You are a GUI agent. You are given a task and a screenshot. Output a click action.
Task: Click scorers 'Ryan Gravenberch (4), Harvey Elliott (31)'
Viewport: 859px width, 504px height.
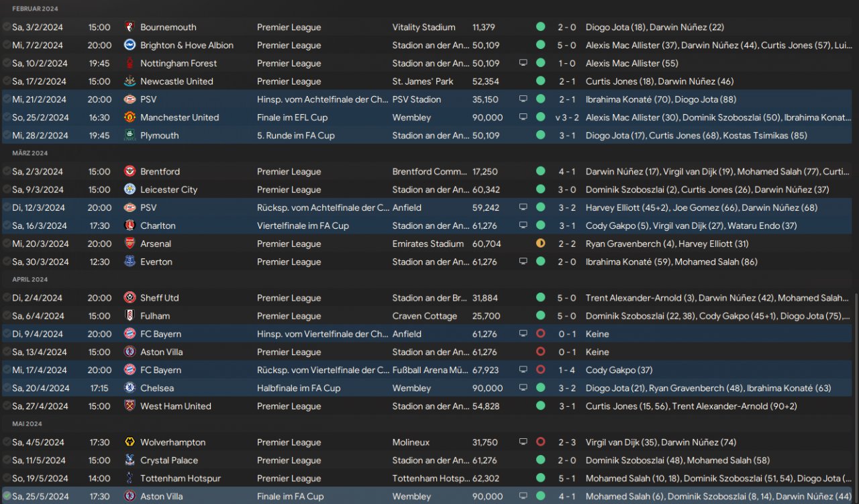tap(667, 244)
